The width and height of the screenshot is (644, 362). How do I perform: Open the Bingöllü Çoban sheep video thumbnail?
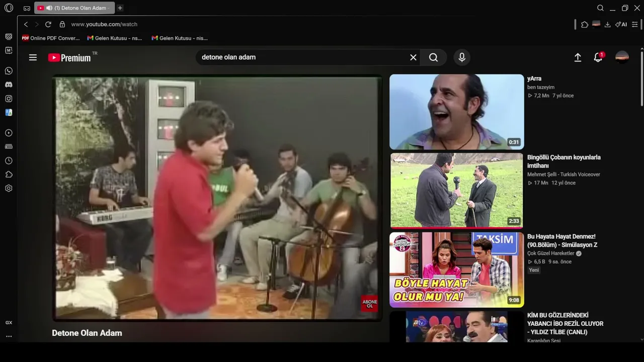[x=457, y=191]
